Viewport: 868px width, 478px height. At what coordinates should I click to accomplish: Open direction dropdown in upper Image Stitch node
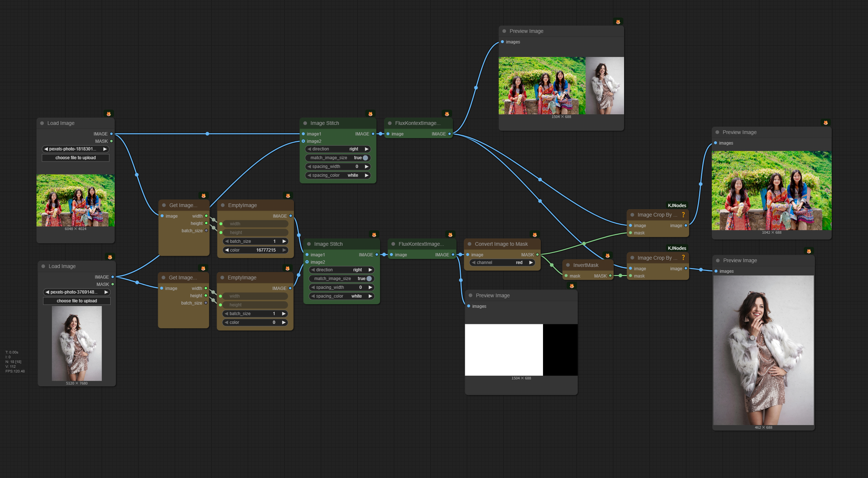tap(338, 149)
